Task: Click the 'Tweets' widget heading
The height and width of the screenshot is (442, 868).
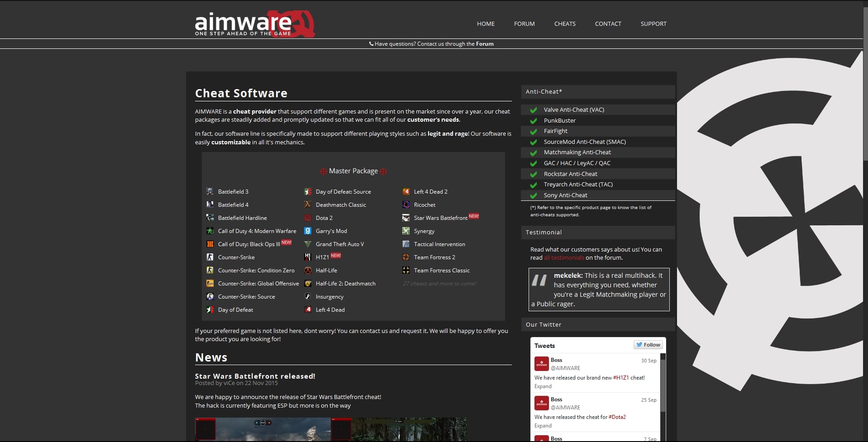Action: (x=544, y=346)
